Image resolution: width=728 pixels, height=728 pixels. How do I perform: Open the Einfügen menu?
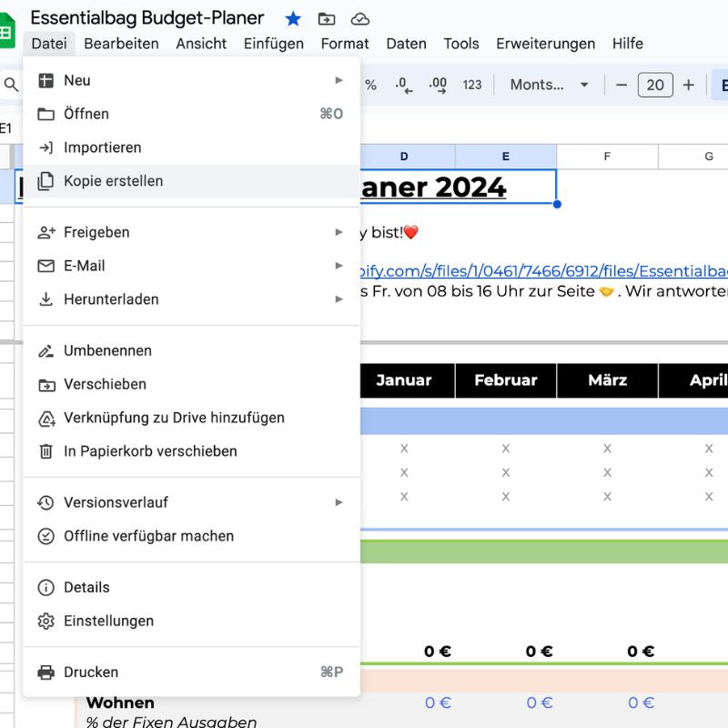tap(274, 44)
